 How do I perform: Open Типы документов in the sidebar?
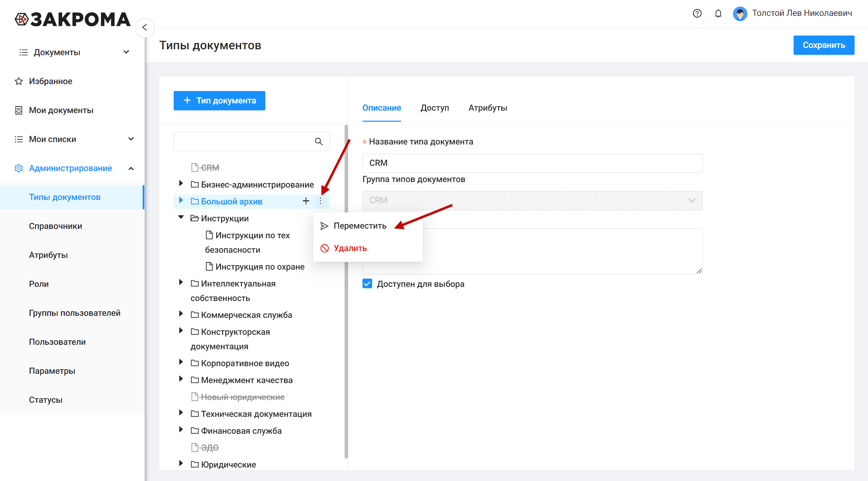[72, 197]
